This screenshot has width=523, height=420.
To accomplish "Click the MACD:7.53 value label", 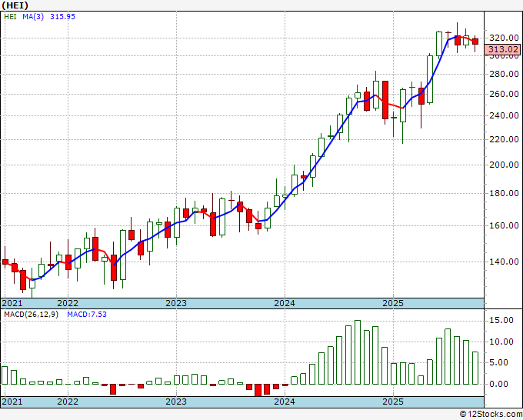I will [x=87, y=315].
